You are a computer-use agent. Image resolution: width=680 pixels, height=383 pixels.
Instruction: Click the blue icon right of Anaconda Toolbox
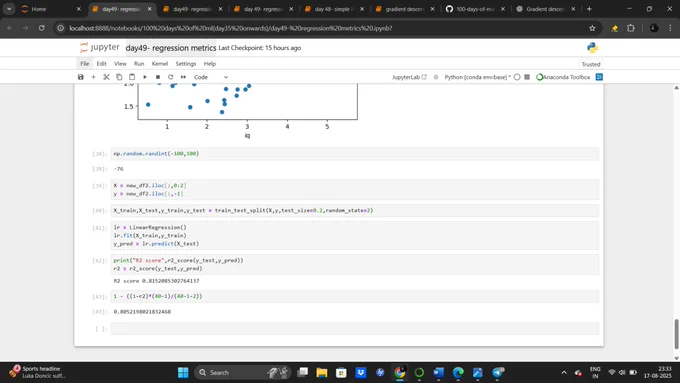tap(599, 77)
